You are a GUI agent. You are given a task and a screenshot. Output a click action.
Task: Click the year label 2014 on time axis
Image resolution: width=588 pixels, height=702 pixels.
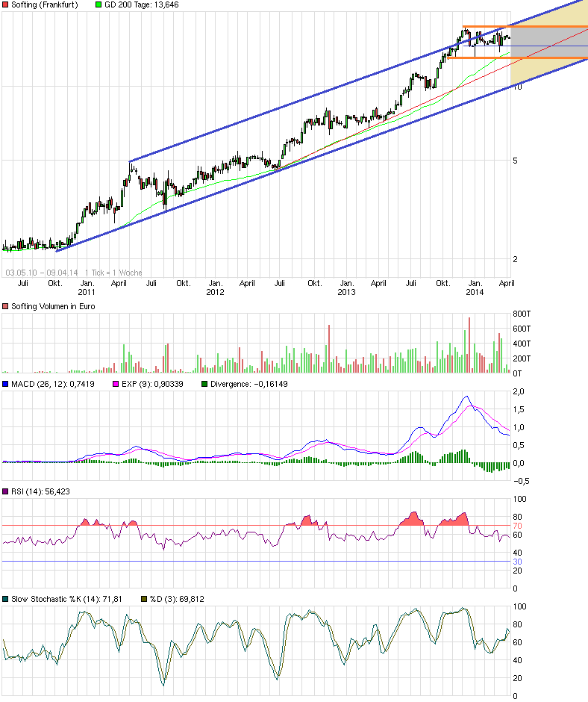(475, 292)
